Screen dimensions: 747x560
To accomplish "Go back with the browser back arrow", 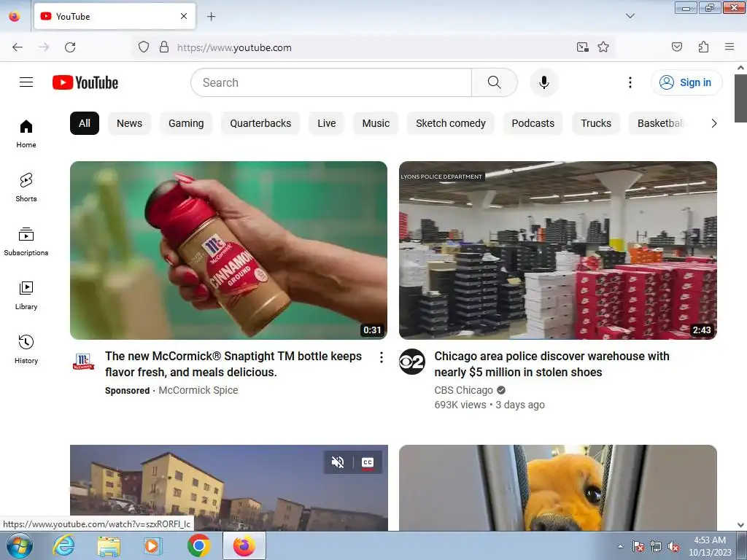I will (x=18, y=47).
